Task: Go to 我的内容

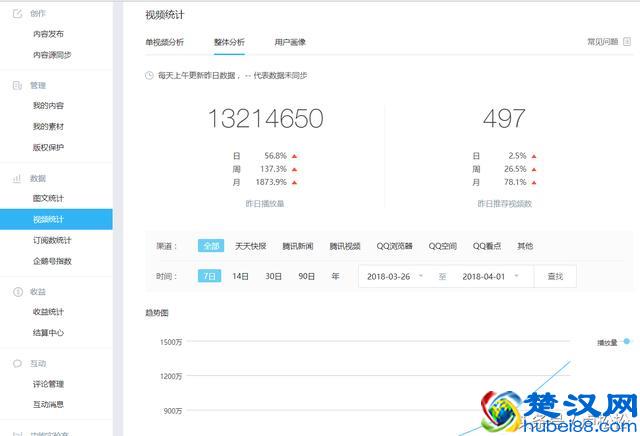Action: pos(48,105)
